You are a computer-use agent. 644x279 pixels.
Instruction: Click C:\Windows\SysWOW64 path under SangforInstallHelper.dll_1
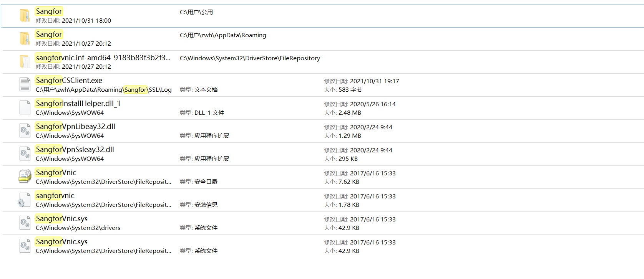(70, 113)
